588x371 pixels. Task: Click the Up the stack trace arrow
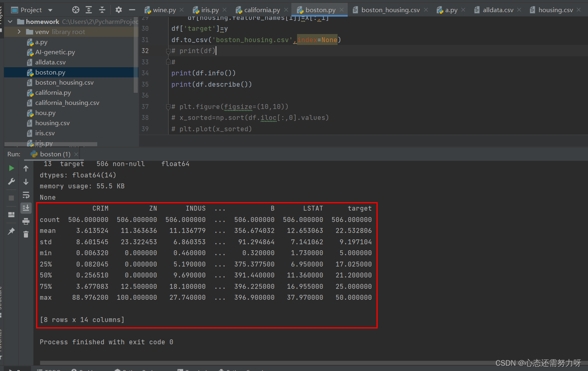(x=26, y=168)
